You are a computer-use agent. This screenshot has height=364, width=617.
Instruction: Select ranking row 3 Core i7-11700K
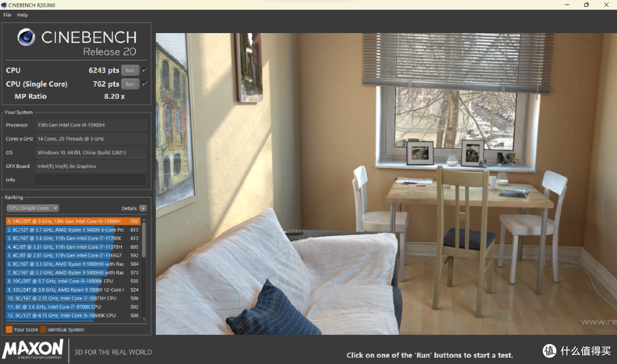click(73, 238)
